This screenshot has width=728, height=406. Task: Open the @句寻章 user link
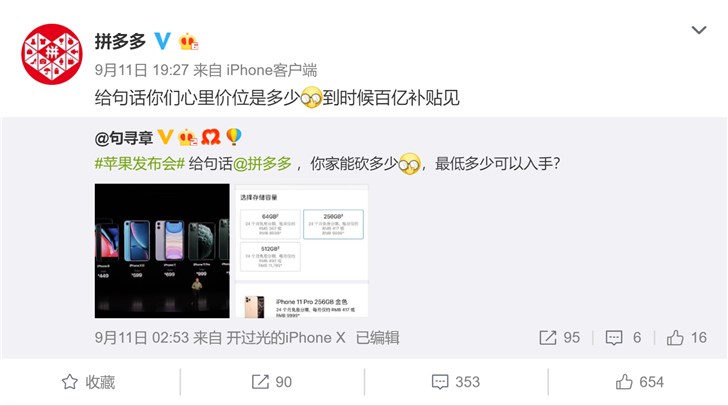[x=124, y=138]
